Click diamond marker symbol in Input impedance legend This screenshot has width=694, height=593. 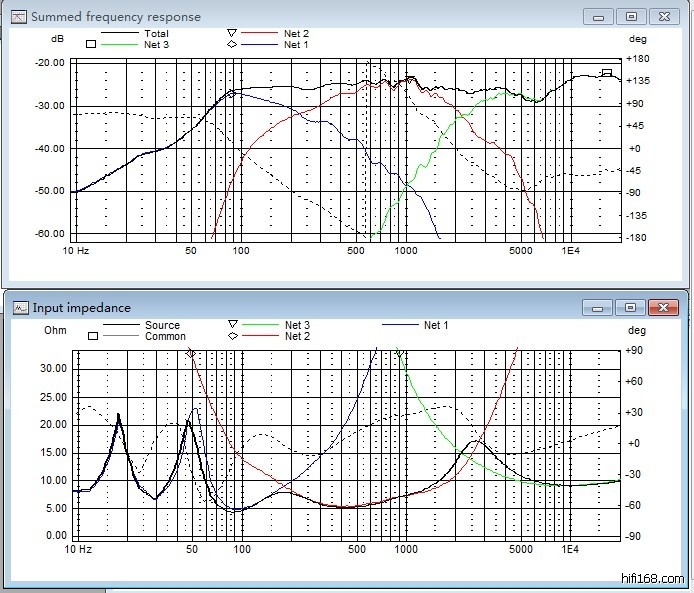(233, 336)
